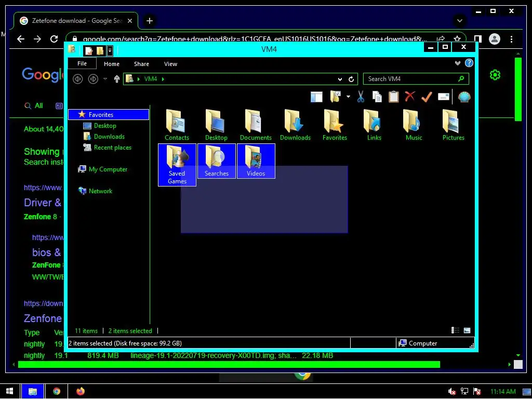Click the VM4 breadcrumb in address bar

151,79
